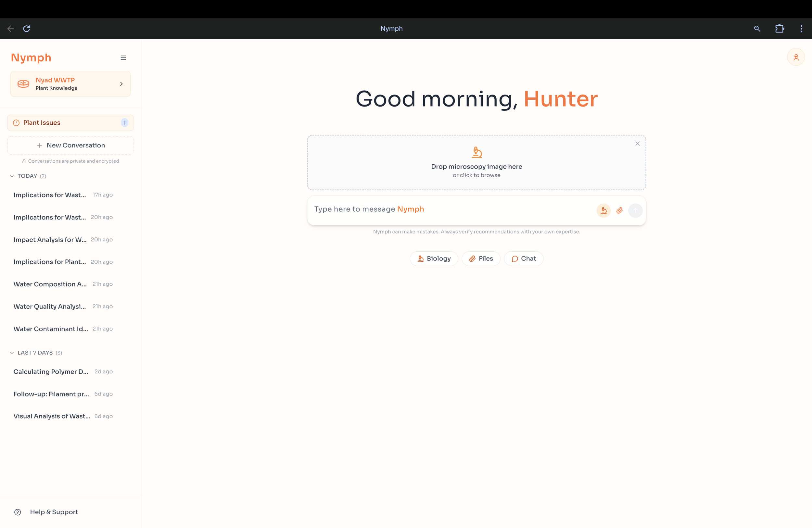The height and width of the screenshot is (528, 812).
Task: Reload the page with refresh icon
Action: pyautogui.click(x=27, y=29)
